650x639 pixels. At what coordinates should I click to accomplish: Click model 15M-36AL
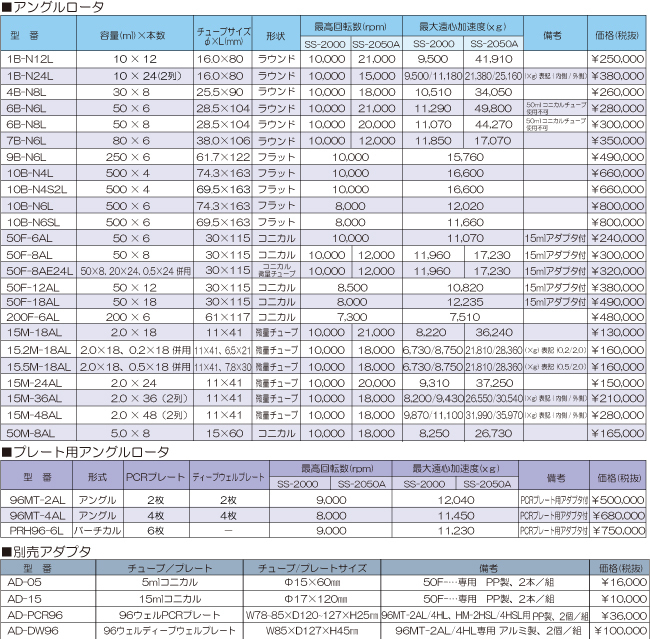click(x=34, y=398)
